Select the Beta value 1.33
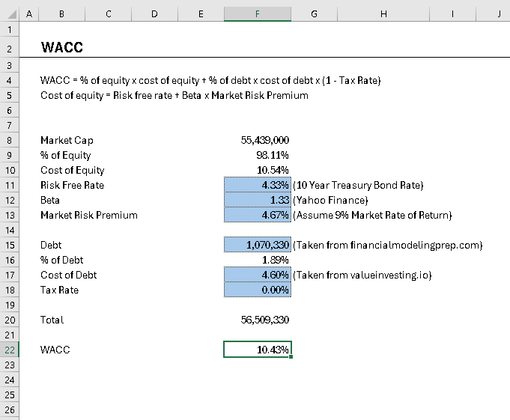 tap(258, 200)
